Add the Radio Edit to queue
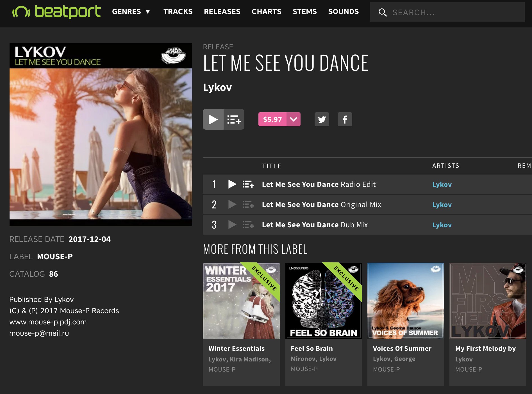 pyautogui.click(x=248, y=184)
